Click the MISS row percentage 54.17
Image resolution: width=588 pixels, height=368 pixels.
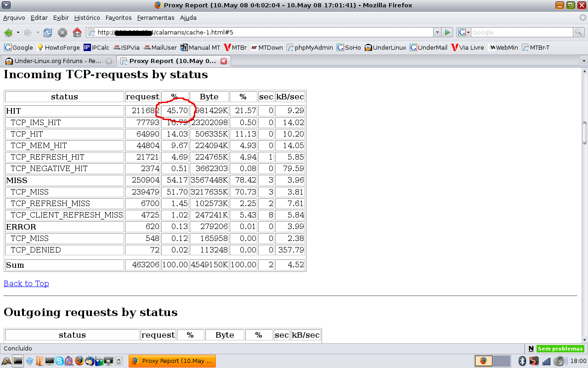(175, 180)
